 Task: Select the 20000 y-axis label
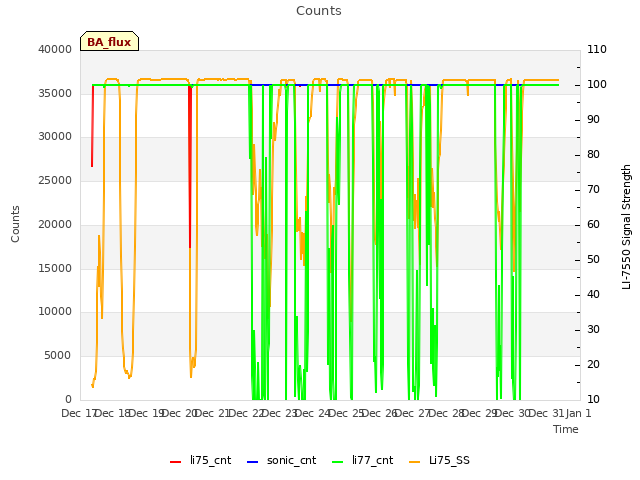pyautogui.click(x=55, y=224)
